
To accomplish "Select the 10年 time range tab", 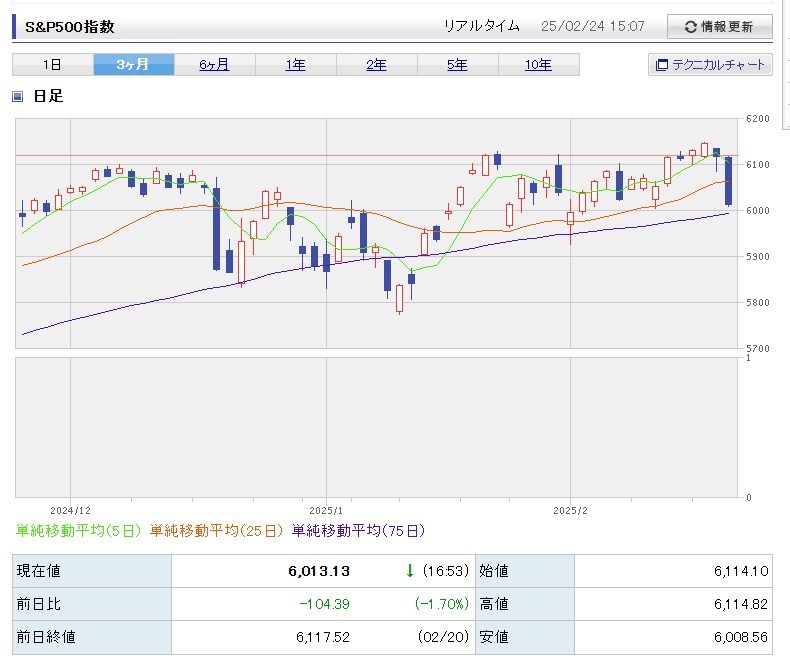I will click(538, 65).
